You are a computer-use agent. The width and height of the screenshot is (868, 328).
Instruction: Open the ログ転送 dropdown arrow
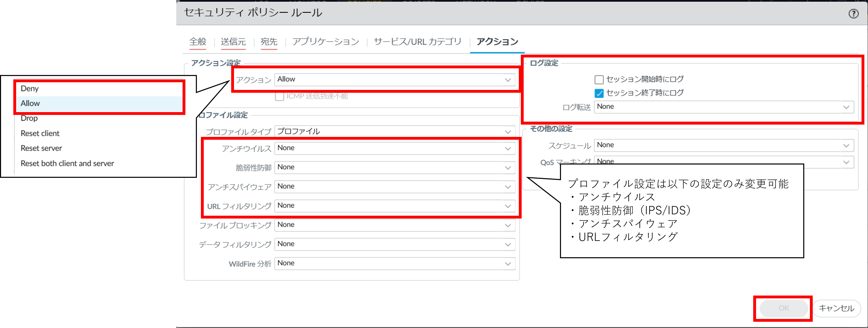tap(846, 107)
